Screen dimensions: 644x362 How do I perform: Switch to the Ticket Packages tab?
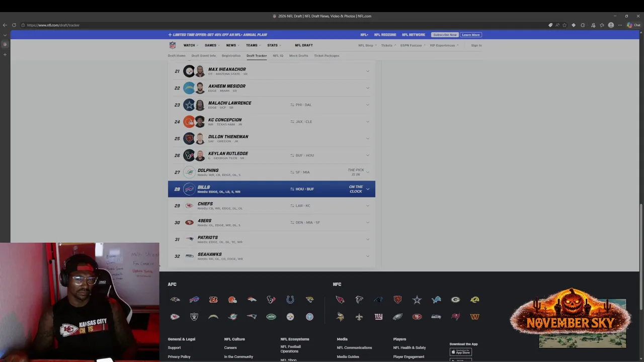pyautogui.click(x=327, y=55)
